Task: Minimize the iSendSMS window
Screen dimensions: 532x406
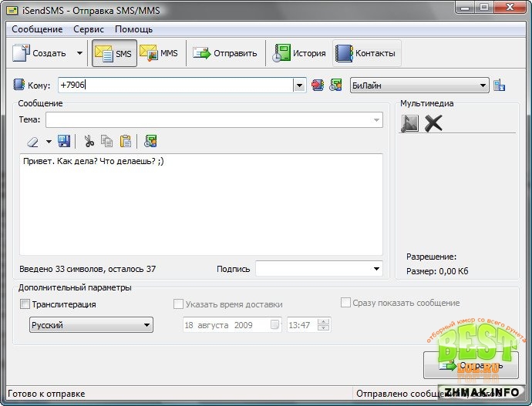Action: [465, 7]
